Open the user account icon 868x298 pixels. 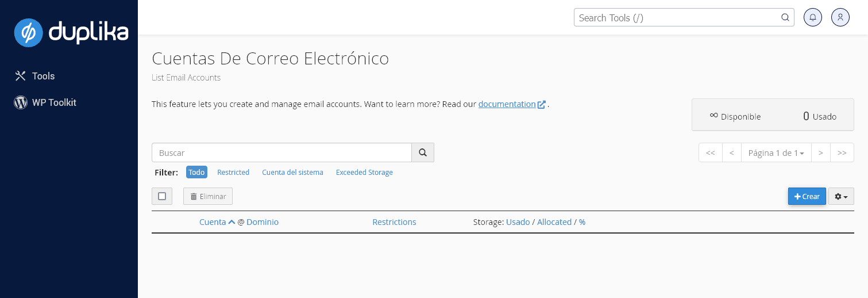(840, 17)
